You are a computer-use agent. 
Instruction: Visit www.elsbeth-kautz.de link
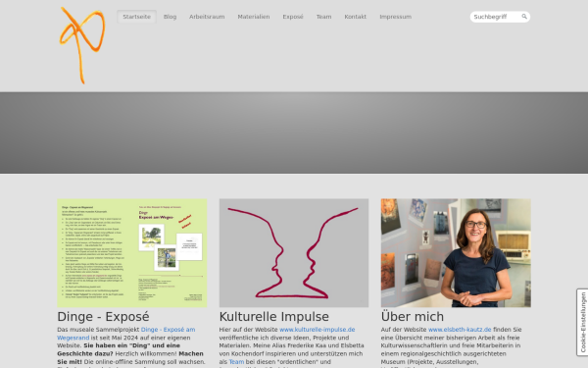pyautogui.click(x=460, y=330)
